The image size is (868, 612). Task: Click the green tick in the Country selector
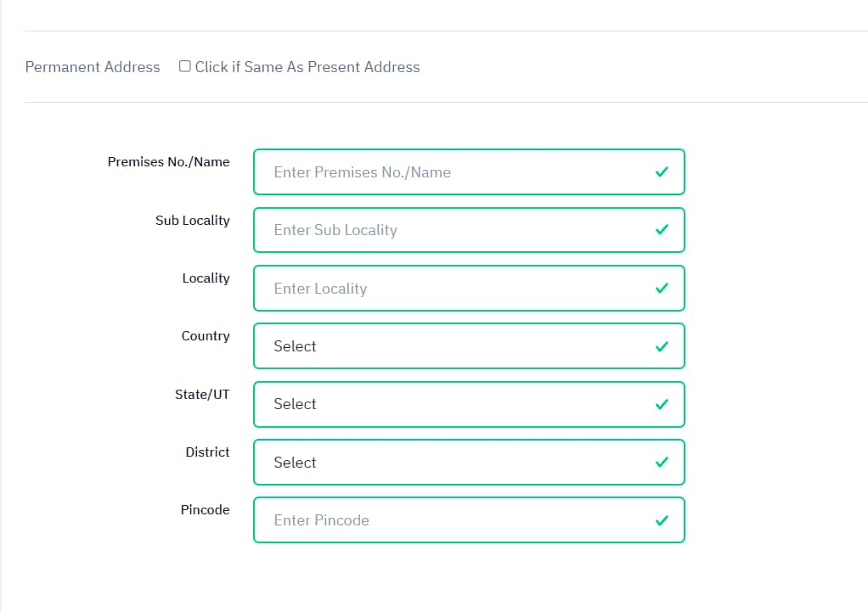[662, 345]
